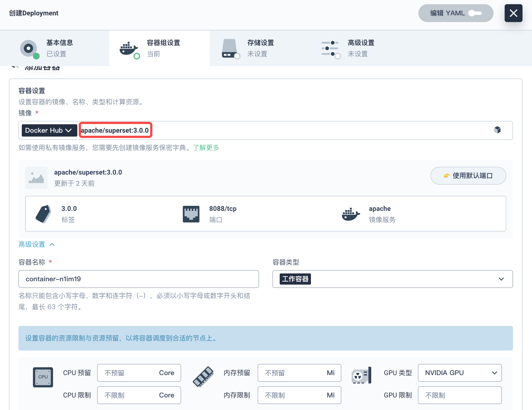Image resolution: width=532 pixels, height=410 pixels.
Task: Click the back arrow beside Add Container
Action: tap(15, 67)
